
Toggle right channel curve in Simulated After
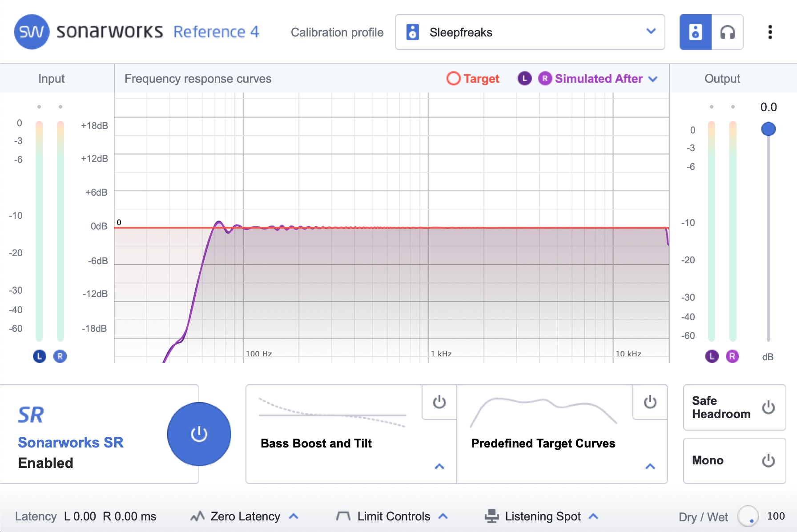click(545, 79)
